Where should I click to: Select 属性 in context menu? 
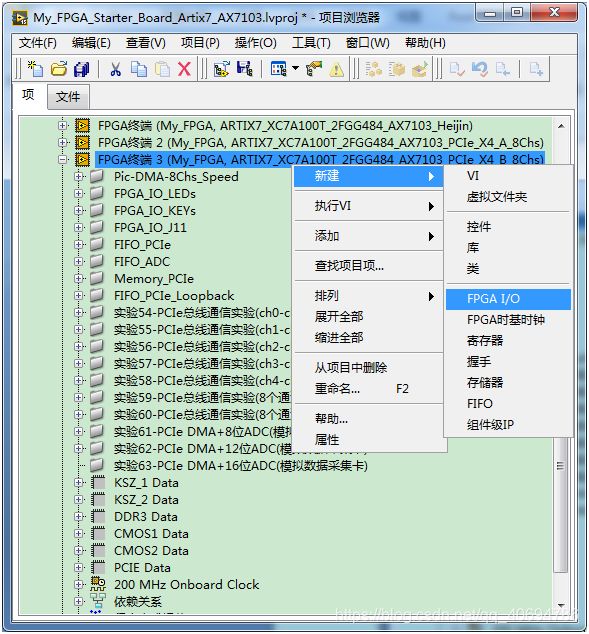369,440
